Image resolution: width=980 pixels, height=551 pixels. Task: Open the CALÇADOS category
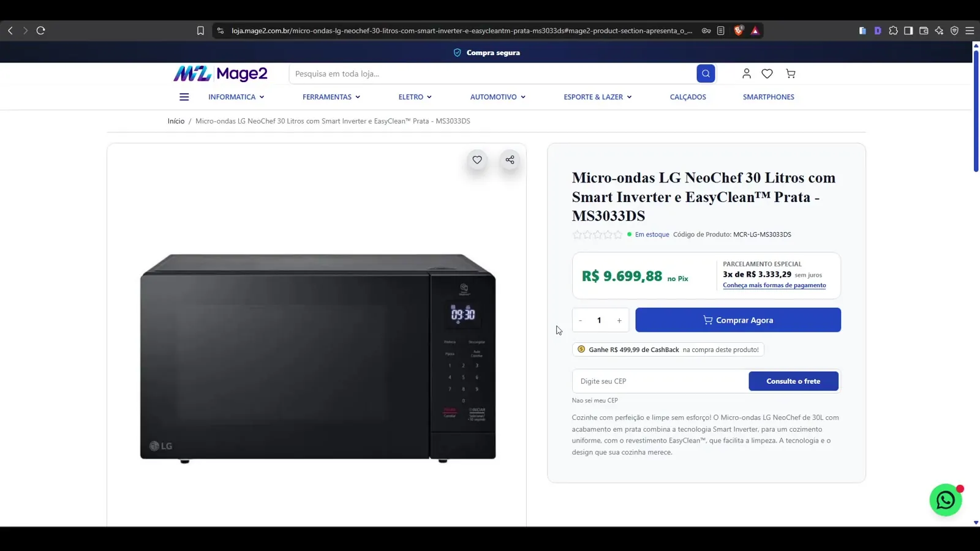point(688,97)
